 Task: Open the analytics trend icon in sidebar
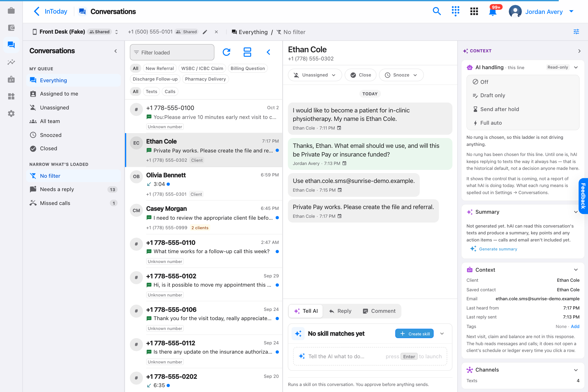click(x=11, y=62)
